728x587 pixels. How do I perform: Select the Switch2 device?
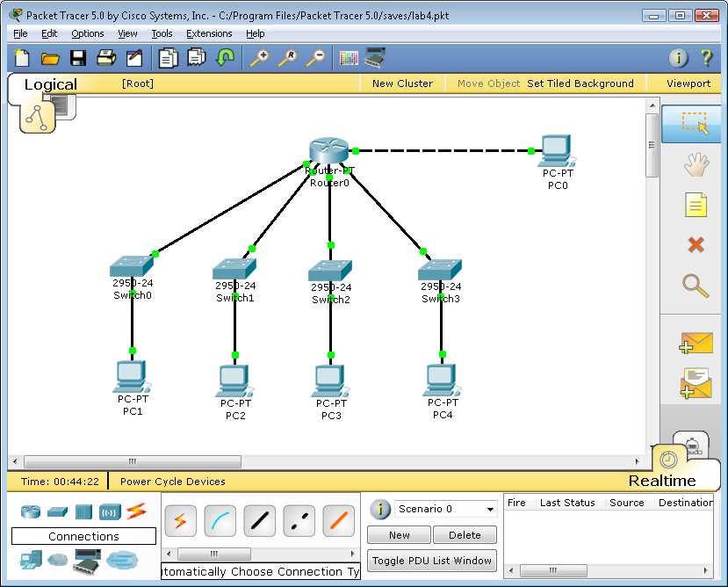tap(330, 271)
